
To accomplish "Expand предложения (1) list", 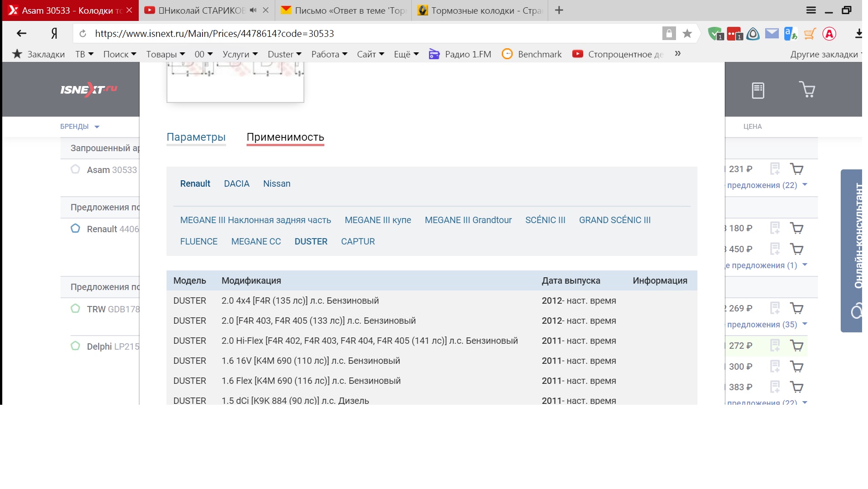I will coord(766,265).
